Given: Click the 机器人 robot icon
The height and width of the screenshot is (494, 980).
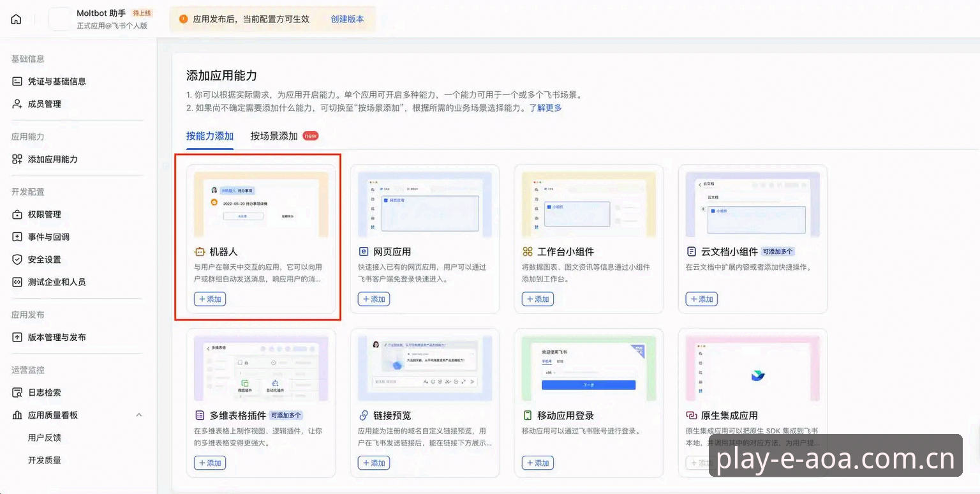Looking at the screenshot, I should click(x=200, y=251).
